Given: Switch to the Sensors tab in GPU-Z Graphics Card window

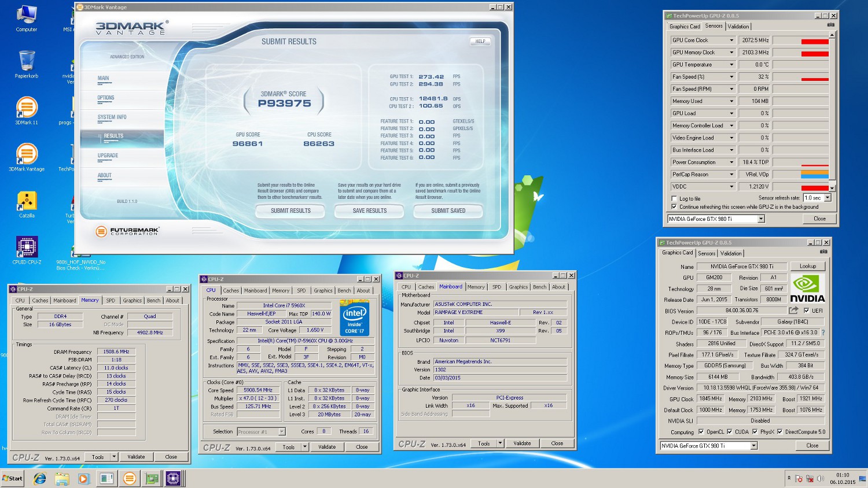Looking at the screenshot, I should [707, 253].
